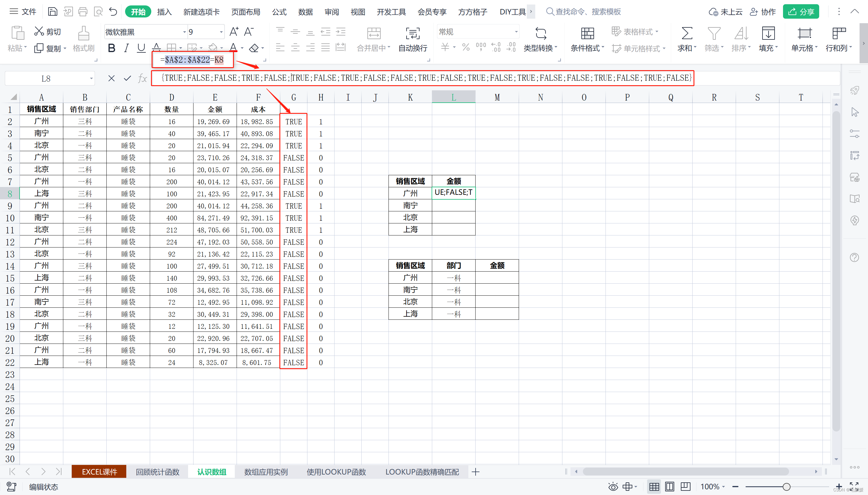Click the Type Conversion (类型转换) icon
Viewport: 868px width, 495px height.
click(540, 33)
